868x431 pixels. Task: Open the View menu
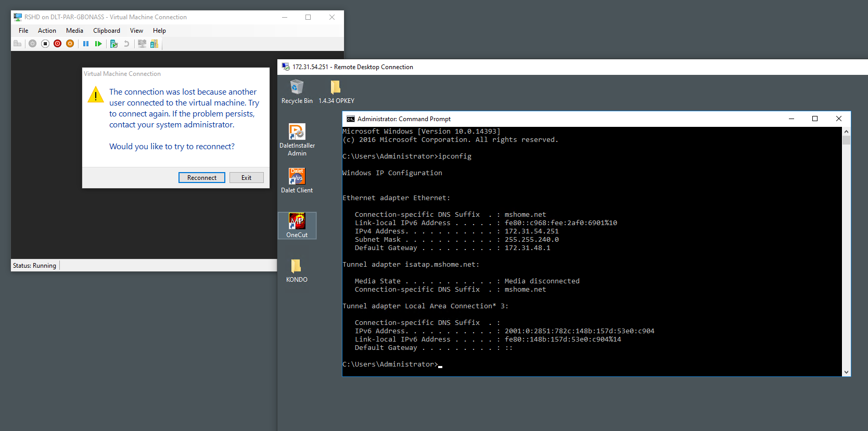pyautogui.click(x=136, y=31)
